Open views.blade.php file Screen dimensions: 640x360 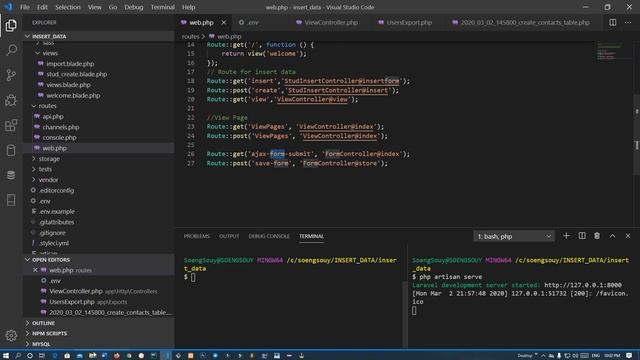[x=68, y=85]
